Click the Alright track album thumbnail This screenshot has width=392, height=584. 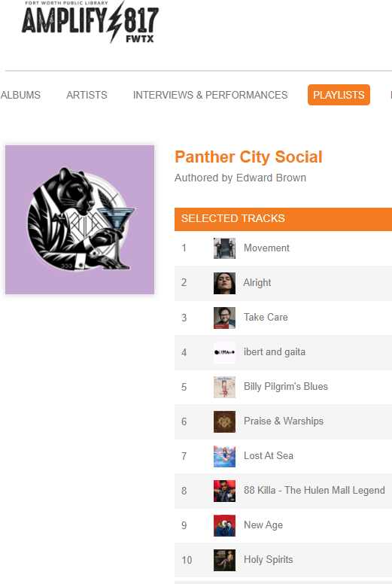click(x=224, y=283)
